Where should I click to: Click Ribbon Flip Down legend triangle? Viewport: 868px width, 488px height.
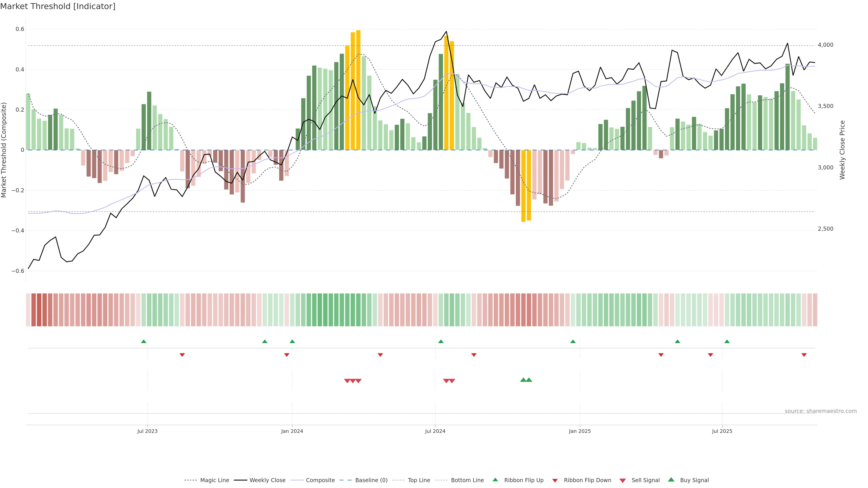(x=555, y=481)
